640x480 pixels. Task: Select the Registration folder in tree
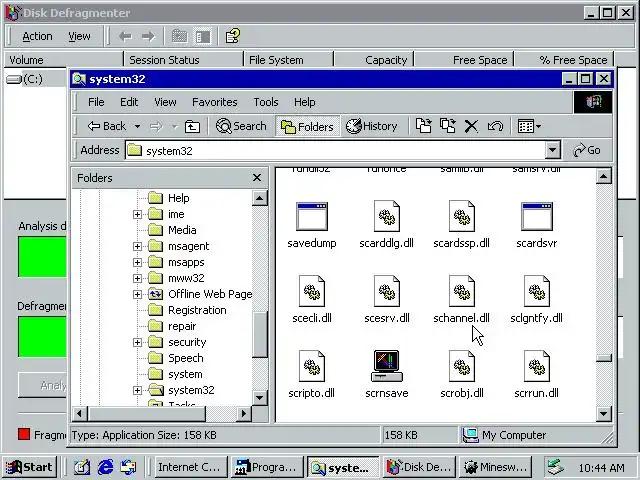click(197, 310)
